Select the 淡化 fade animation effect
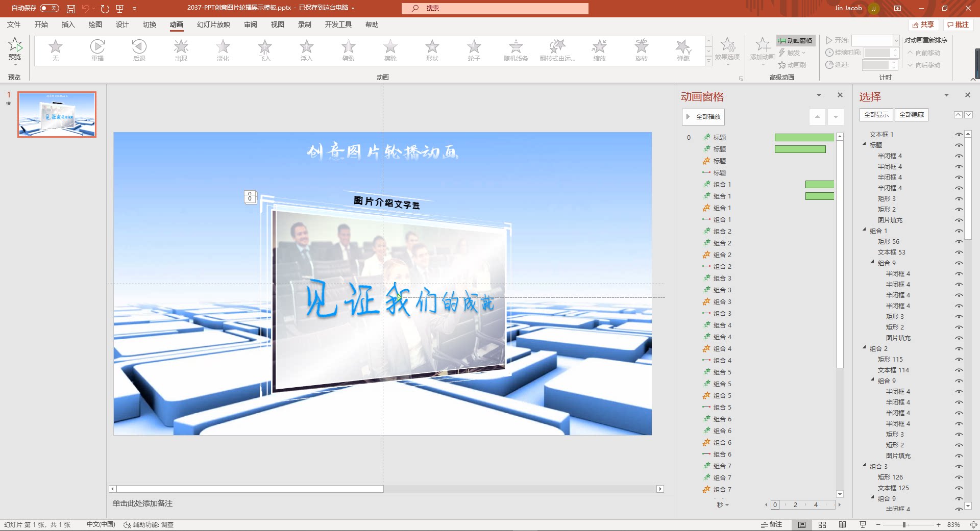 pyautogui.click(x=223, y=50)
